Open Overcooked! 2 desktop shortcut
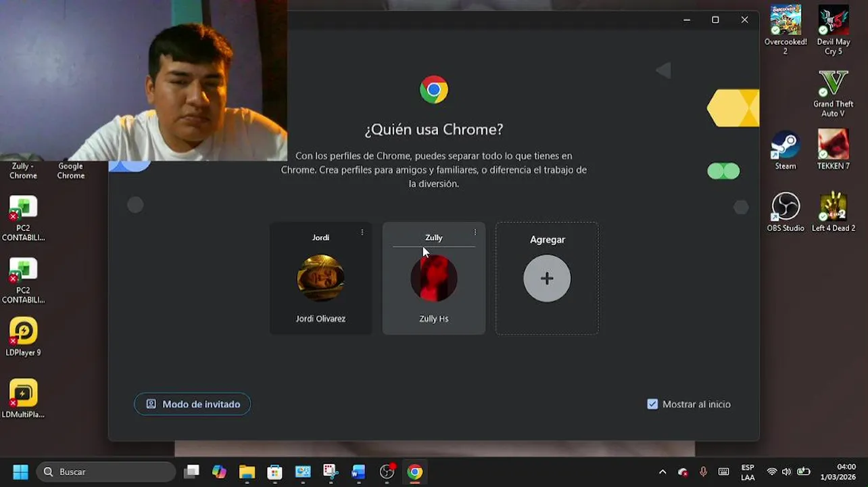Image resolution: width=868 pixels, height=487 pixels. (786, 30)
